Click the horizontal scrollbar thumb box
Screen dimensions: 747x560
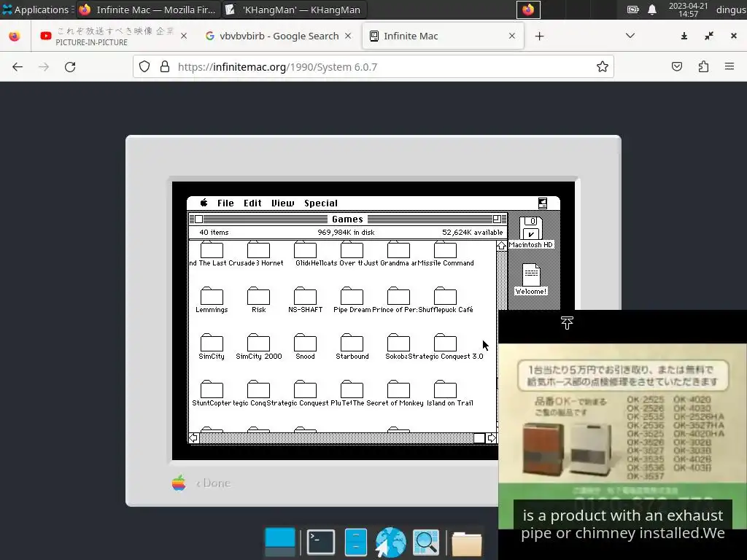click(479, 438)
